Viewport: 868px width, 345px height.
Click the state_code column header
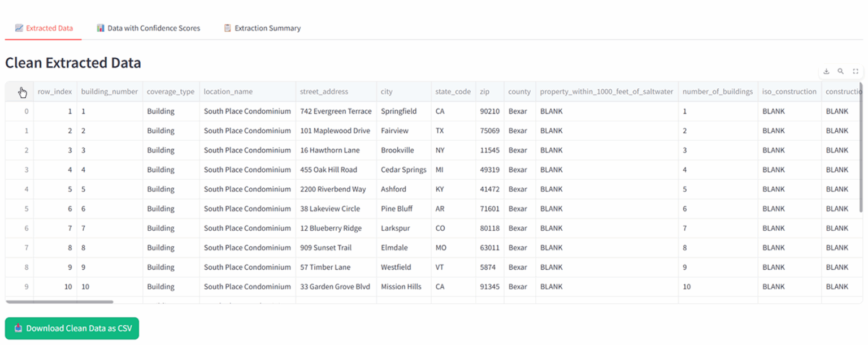pyautogui.click(x=453, y=91)
